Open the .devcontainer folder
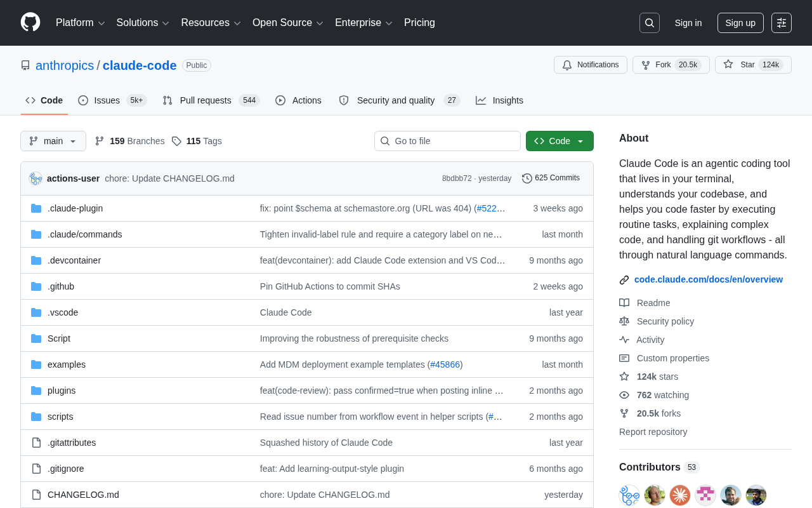 click(74, 260)
